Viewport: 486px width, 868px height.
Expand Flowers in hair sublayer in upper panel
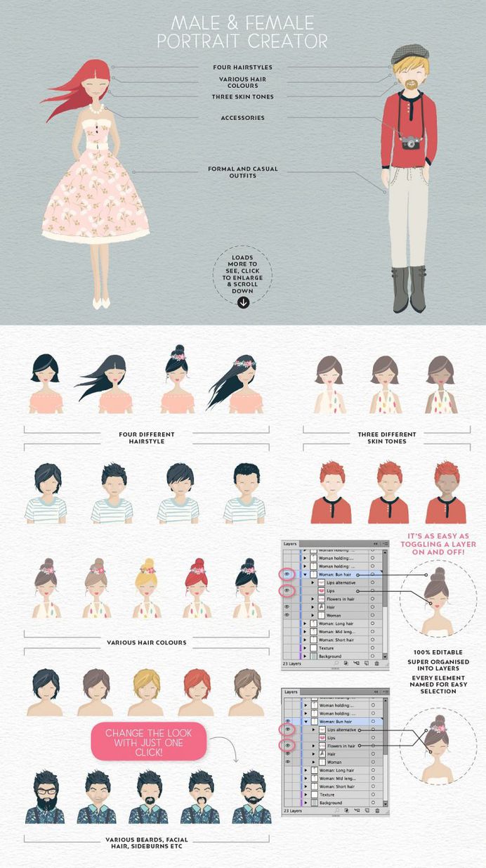tap(313, 599)
